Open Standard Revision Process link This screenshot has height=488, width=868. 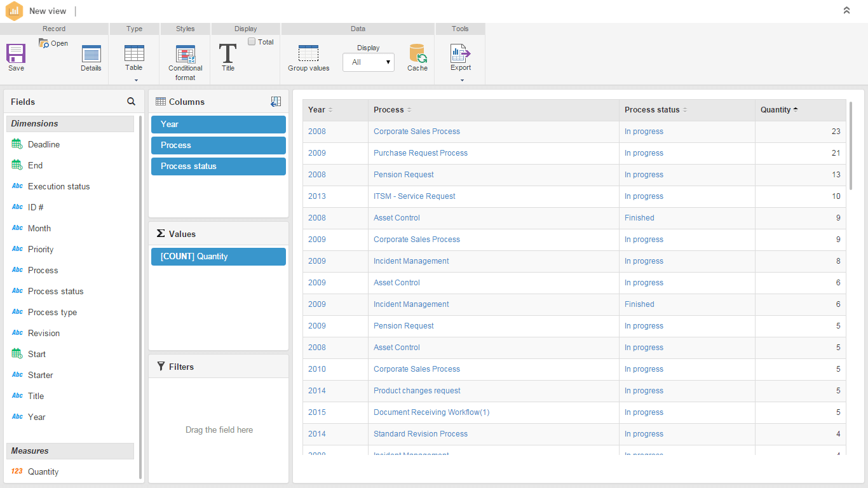pos(421,434)
